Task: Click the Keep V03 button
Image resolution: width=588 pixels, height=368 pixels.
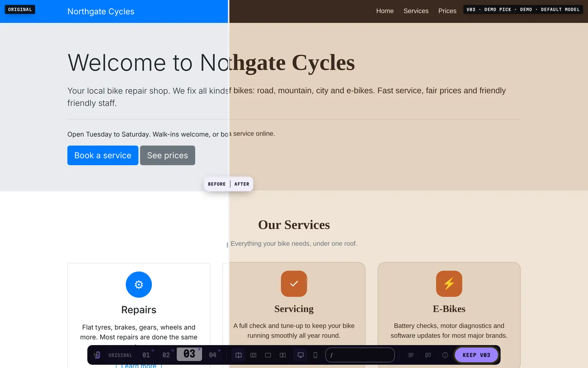Action: (477, 355)
